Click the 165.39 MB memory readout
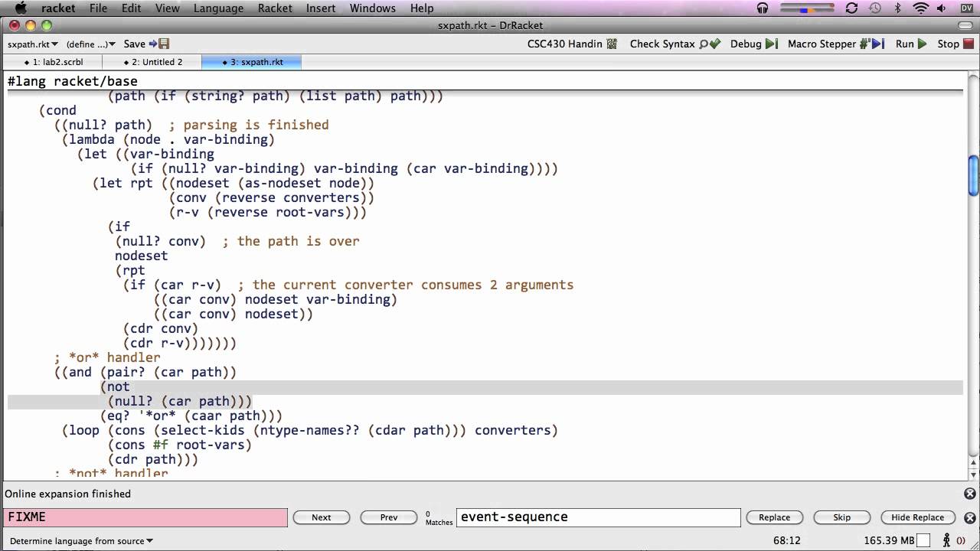 pyautogui.click(x=890, y=541)
